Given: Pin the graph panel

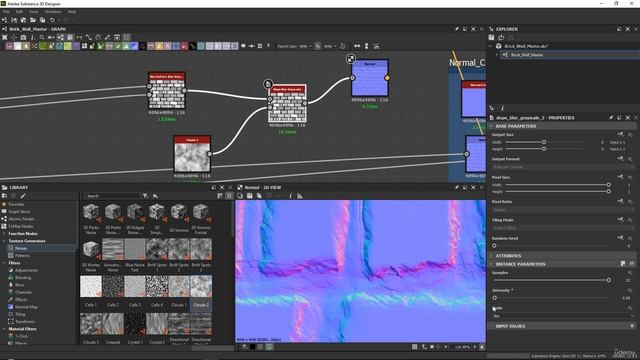Looking at the screenshot, I should [457, 29].
